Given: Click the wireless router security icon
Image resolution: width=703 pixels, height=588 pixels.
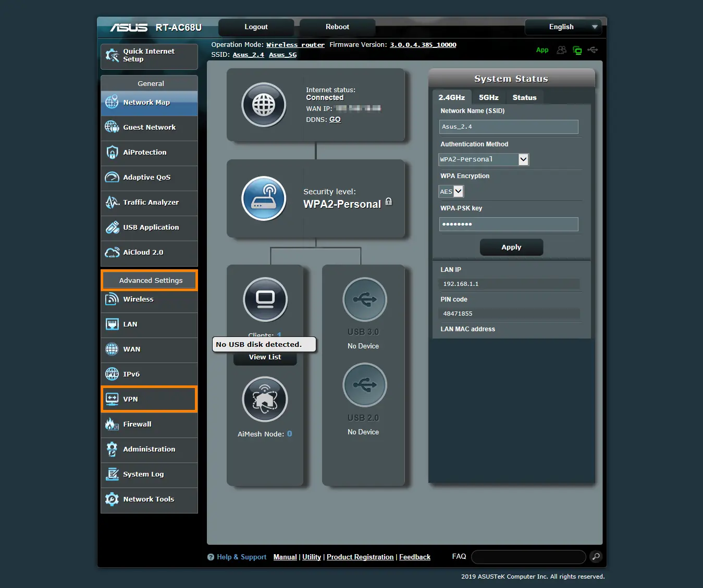Looking at the screenshot, I should tap(264, 198).
